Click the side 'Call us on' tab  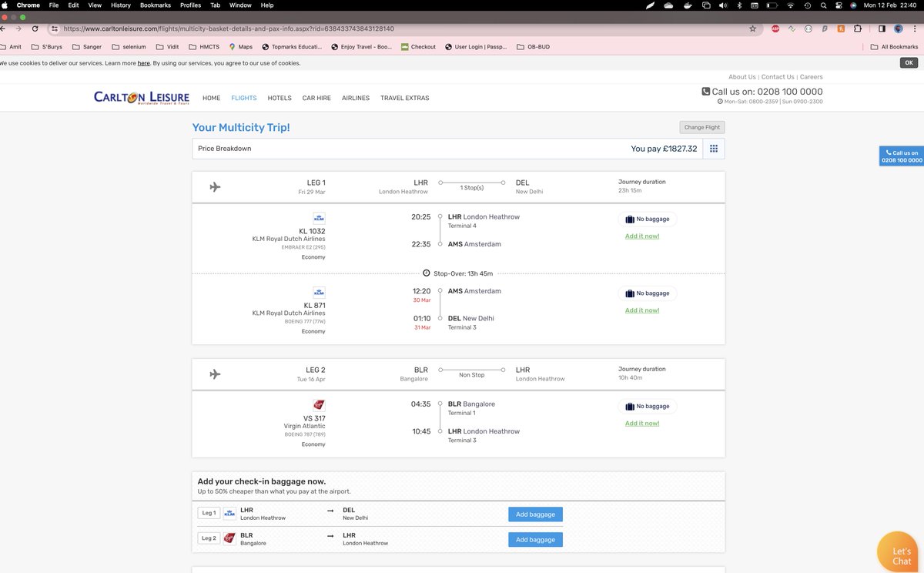click(902, 156)
